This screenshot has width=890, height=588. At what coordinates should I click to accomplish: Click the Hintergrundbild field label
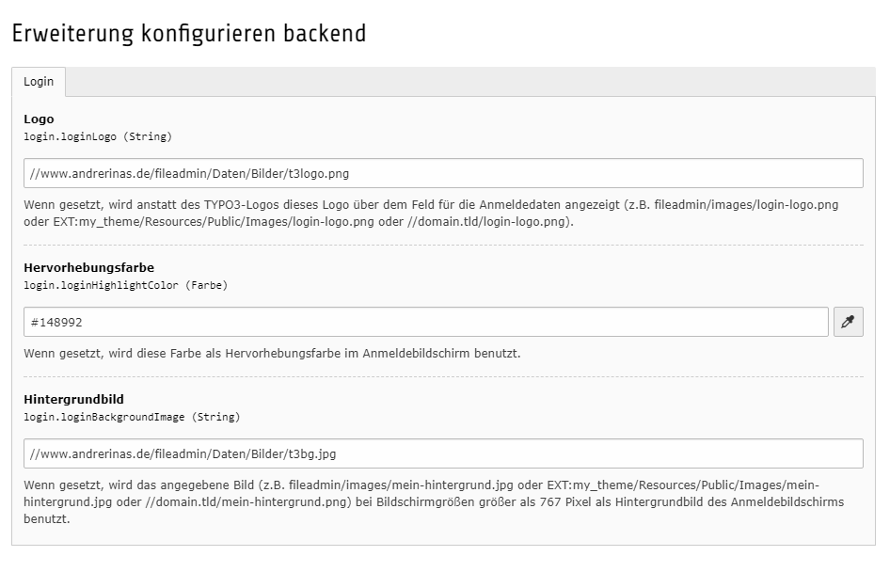(x=73, y=400)
